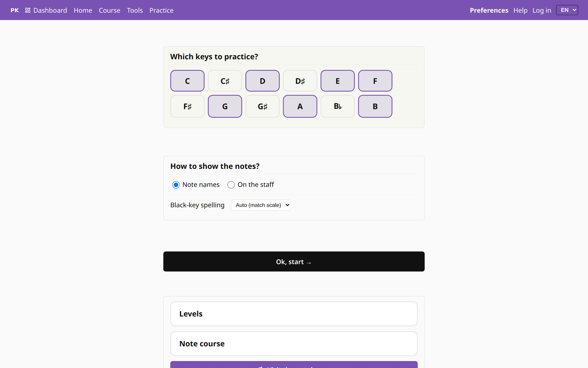Enable the B♭ key
The height and width of the screenshot is (368, 588).
[337, 106]
